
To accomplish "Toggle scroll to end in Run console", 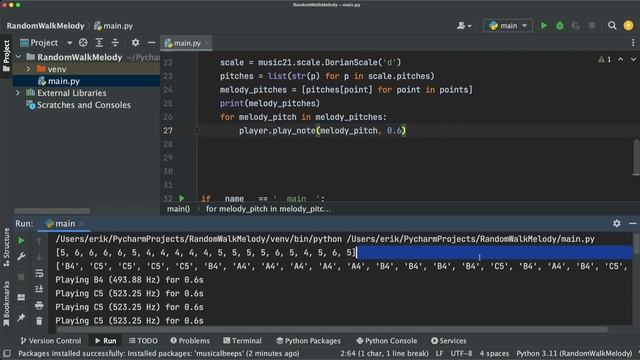I will 39,289.
